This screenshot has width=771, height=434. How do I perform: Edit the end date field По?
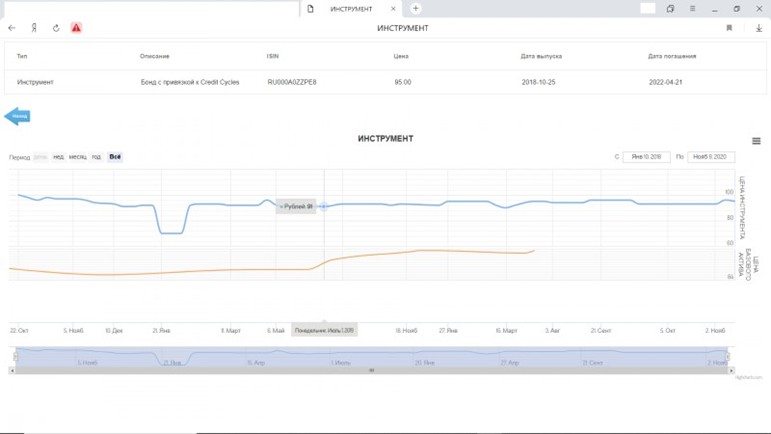tap(711, 157)
